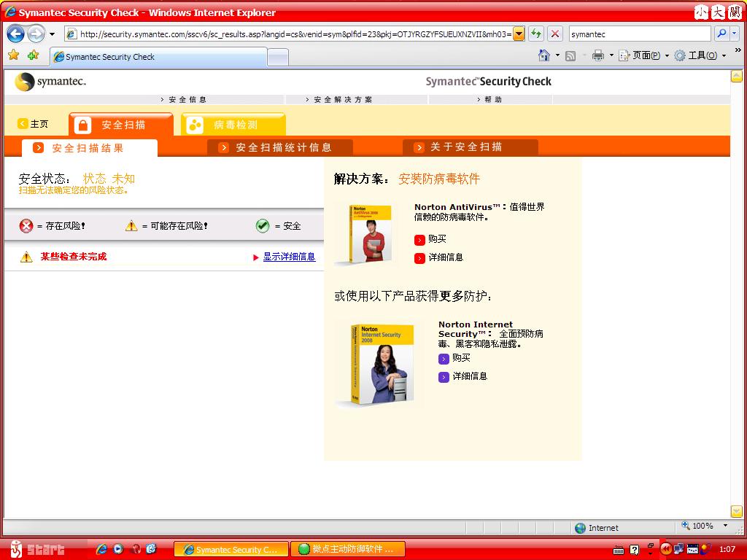Open the 帮助 help menu
The height and width of the screenshot is (560, 747).
(x=489, y=99)
